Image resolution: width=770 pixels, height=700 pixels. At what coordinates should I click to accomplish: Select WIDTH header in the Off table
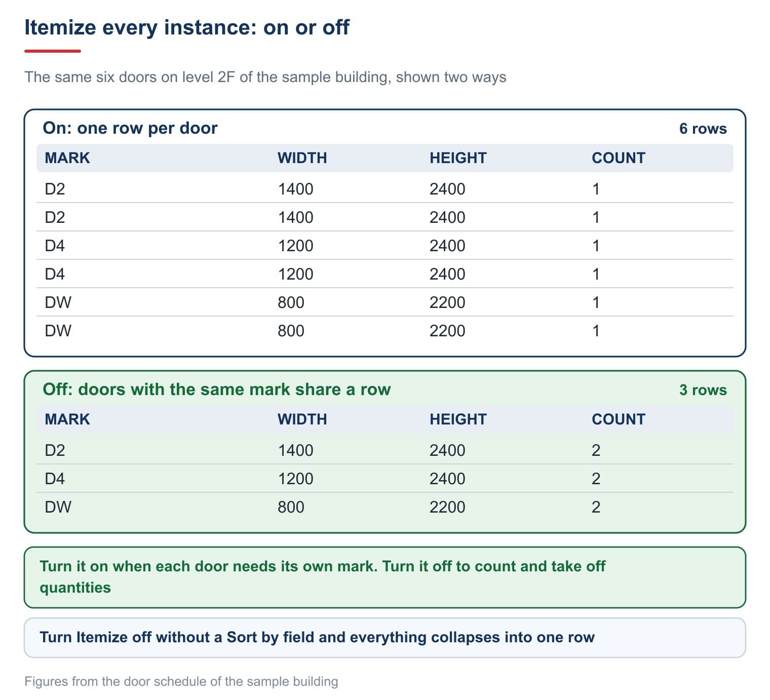(302, 419)
